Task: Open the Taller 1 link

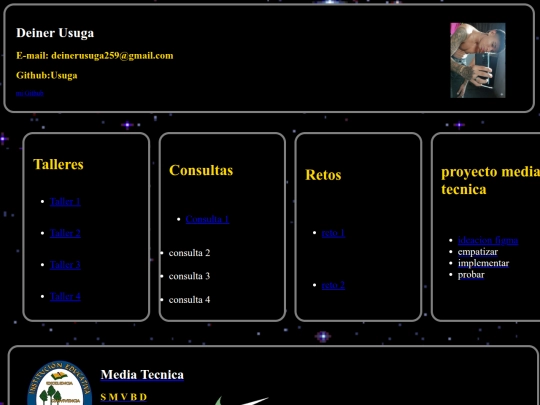Action: [65, 201]
